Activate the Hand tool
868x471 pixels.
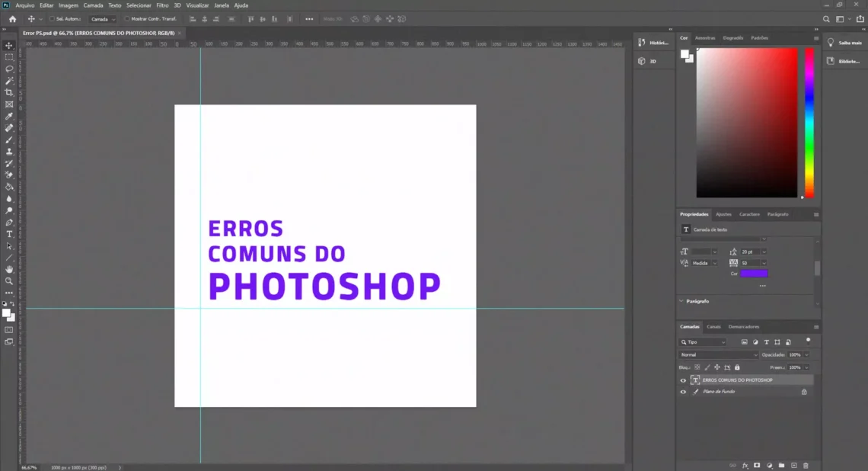9,269
